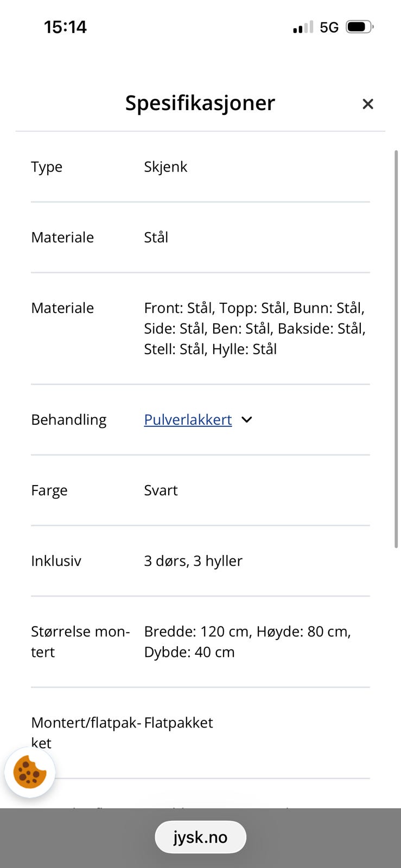Tap the Inklusiv value 3 dørs, 3 hyller
This screenshot has height=868, width=401.
(193, 560)
